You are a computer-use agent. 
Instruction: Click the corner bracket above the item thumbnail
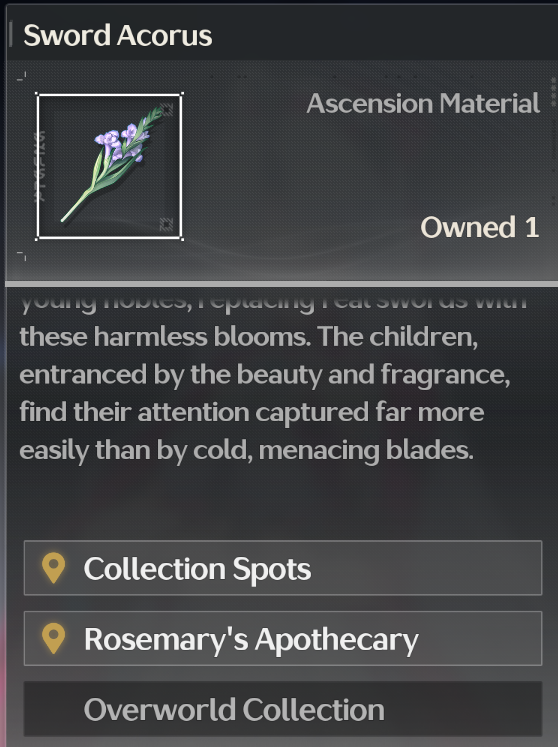point(21,76)
